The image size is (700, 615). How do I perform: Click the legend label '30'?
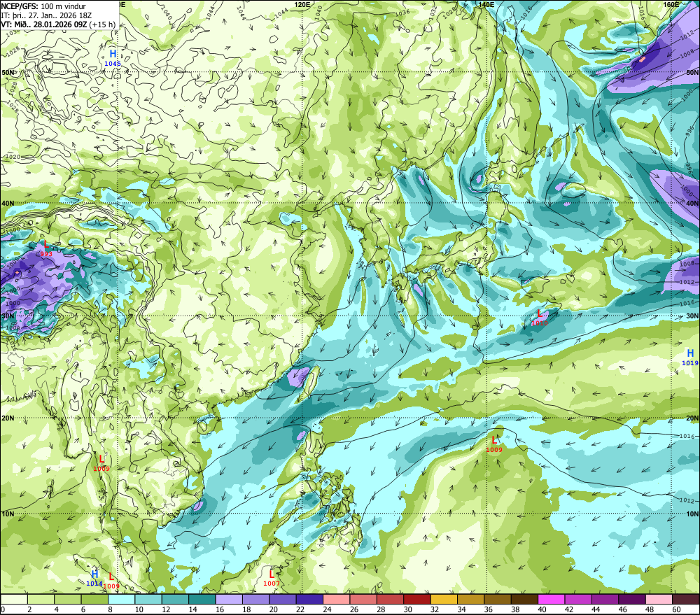point(407,609)
